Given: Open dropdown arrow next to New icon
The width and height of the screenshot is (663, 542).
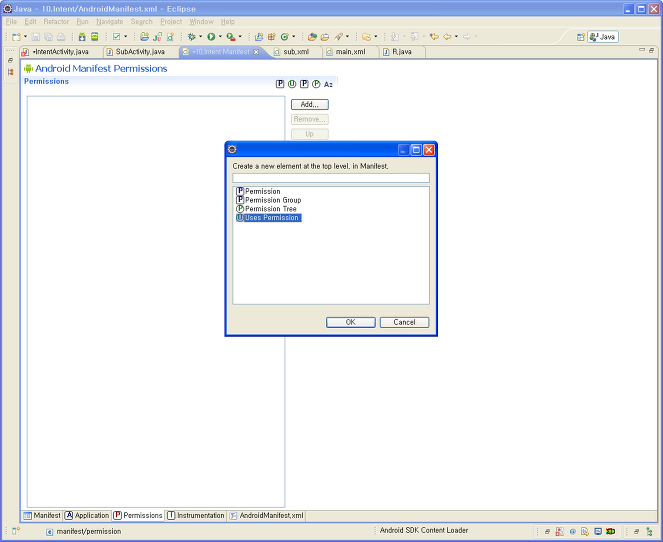Looking at the screenshot, I should 25,37.
